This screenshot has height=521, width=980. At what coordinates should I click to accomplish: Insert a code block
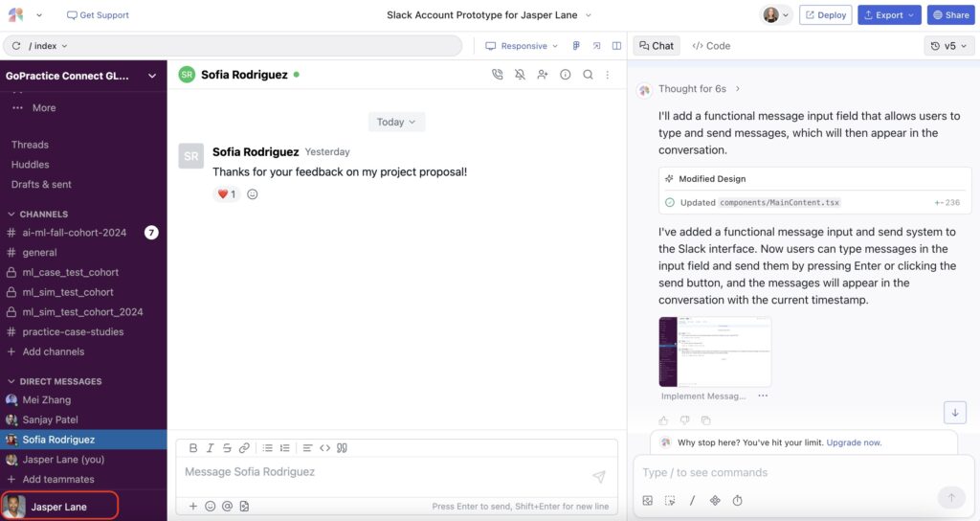click(325, 448)
